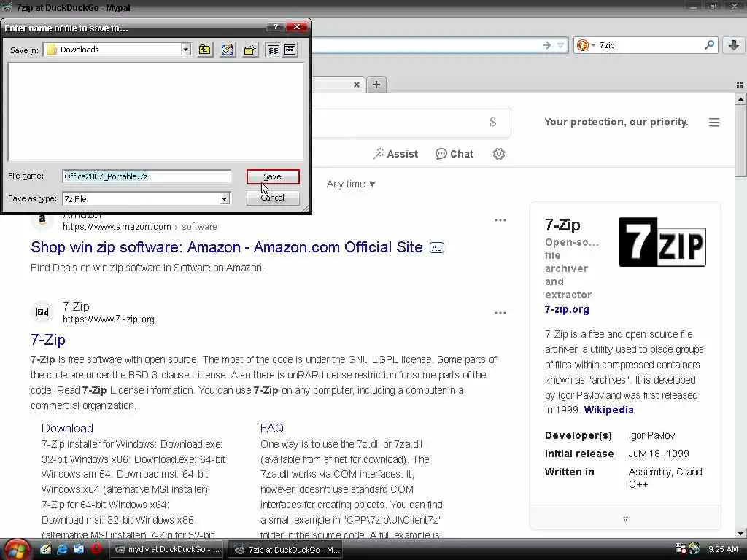747x560 pixels.
Task: Click the 7zip browser search field
Action: pyautogui.click(x=650, y=45)
